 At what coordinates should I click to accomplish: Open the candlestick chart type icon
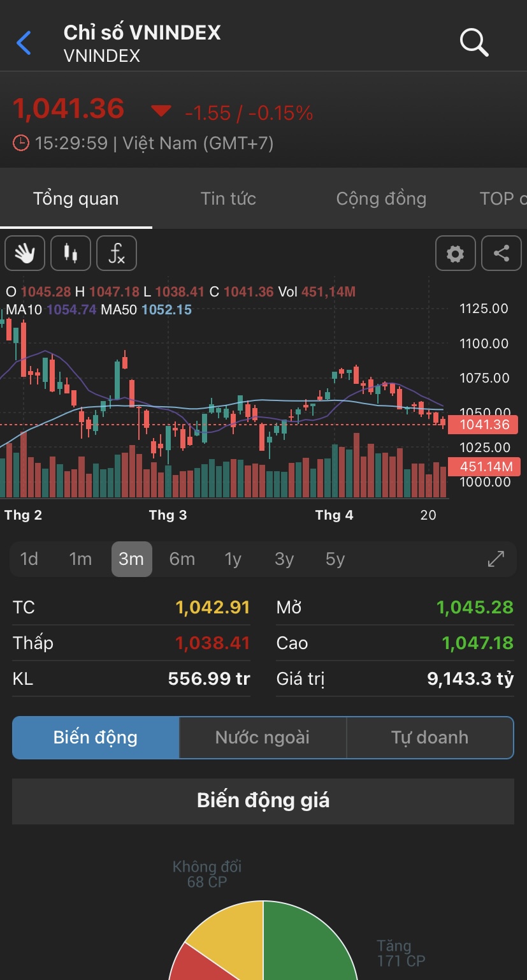71,254
